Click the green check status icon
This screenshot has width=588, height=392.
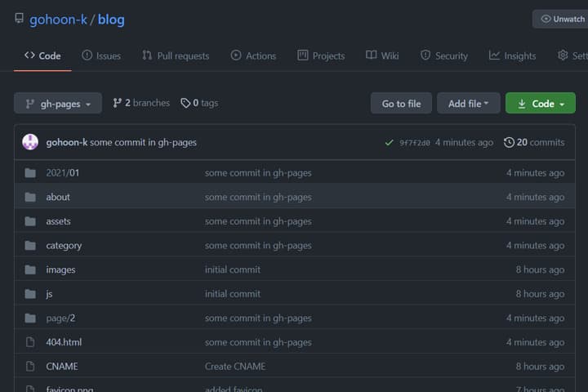[x=390, y=143]
